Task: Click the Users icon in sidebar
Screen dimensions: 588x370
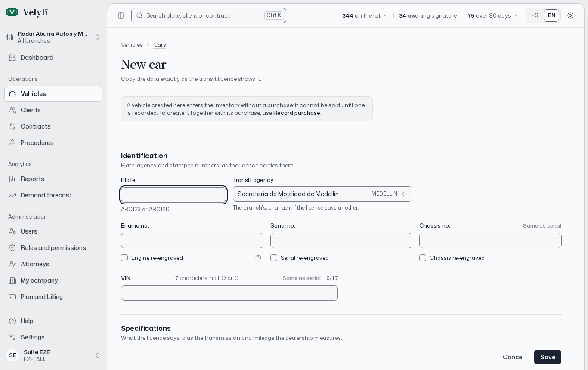Action: tap(12, 231)
